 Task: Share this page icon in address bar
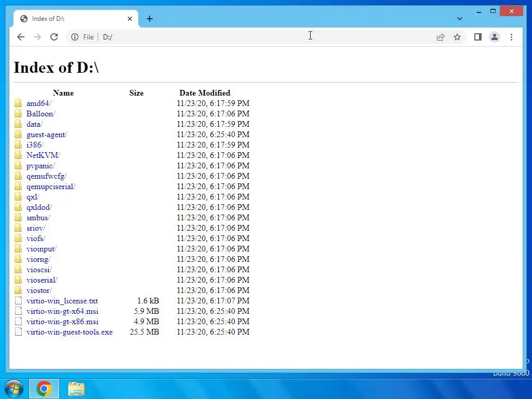(x=441, y=37)
